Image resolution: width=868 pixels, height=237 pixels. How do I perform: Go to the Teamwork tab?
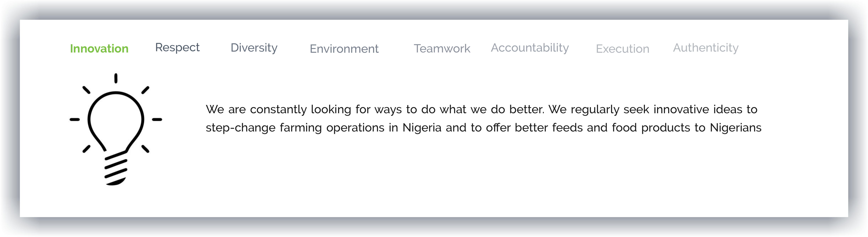pyautogui.click(x=442, y=48)
